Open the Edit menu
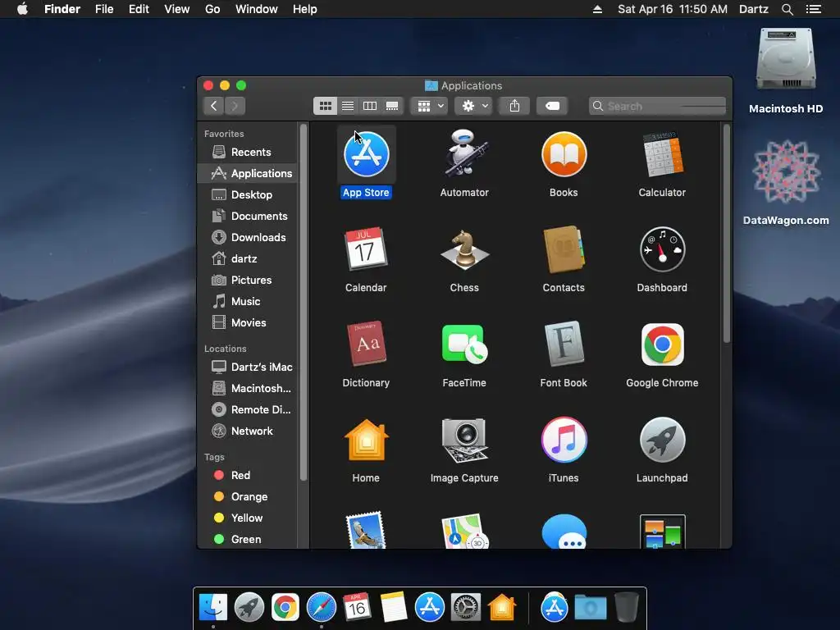Screen dimensions: 840x630 (139, 9)
